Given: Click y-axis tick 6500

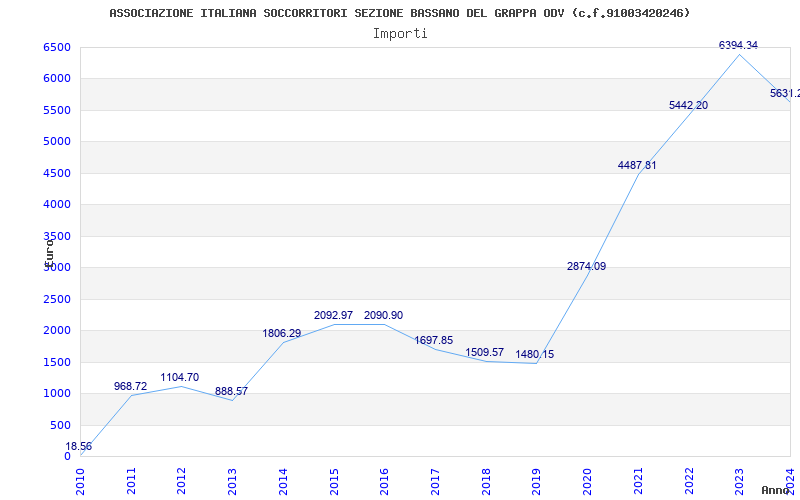Looking at the screenshot, I should tap(57, 47).
